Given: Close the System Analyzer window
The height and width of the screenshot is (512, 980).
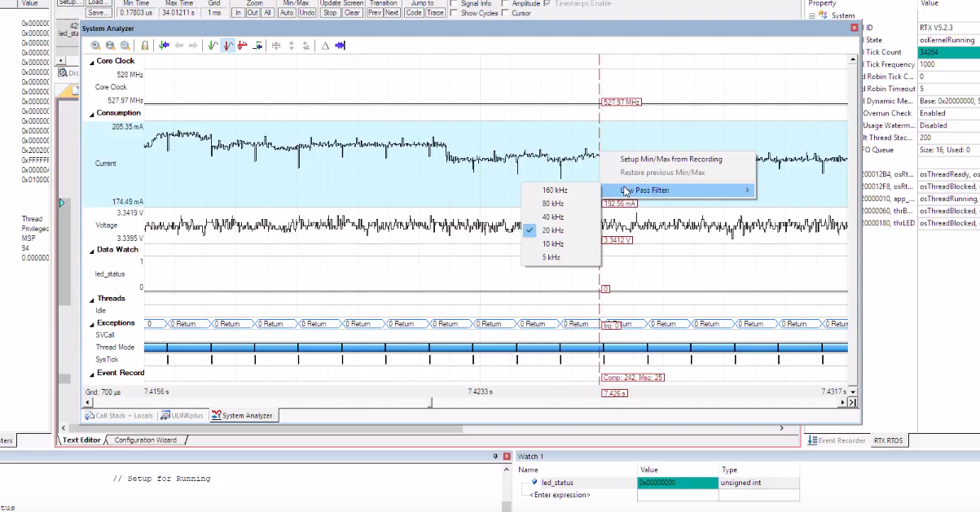Looking at the screenshot, I should (x=855, y=28).
